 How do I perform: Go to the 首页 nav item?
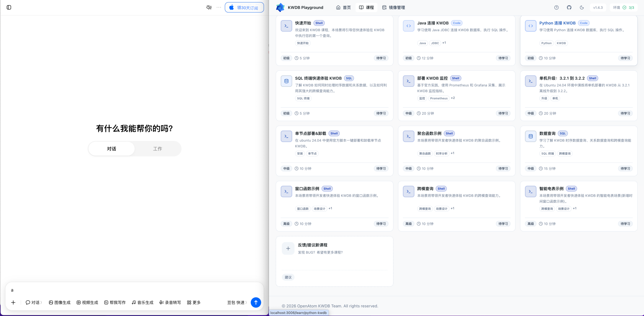(x=343, y=7)
